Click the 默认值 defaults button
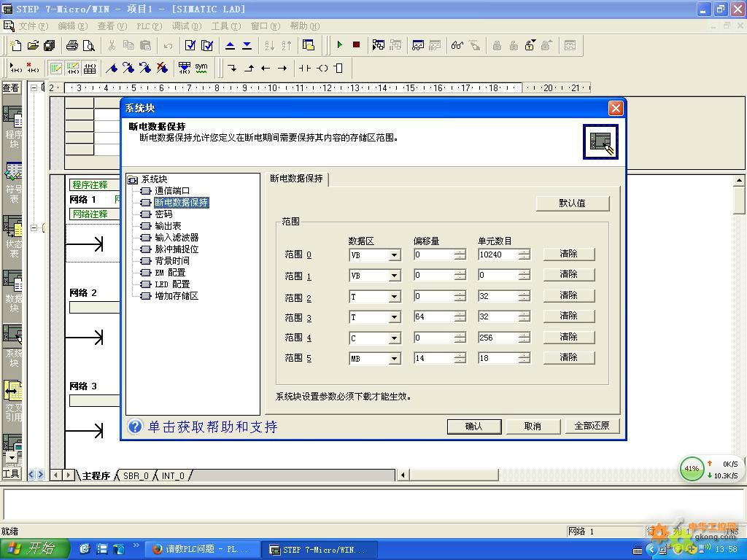 pos(572,203)
